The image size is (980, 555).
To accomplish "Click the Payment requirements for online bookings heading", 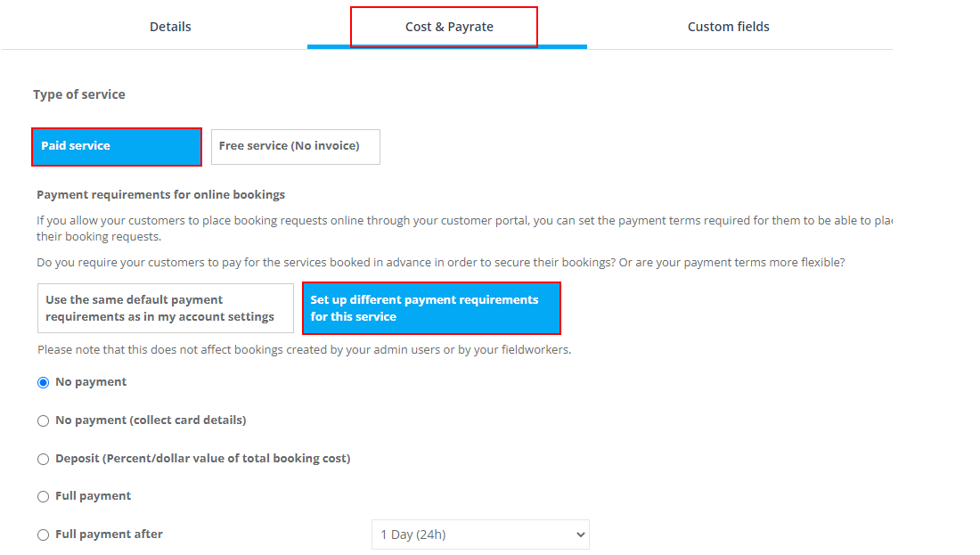I will (x=160, y=194).
